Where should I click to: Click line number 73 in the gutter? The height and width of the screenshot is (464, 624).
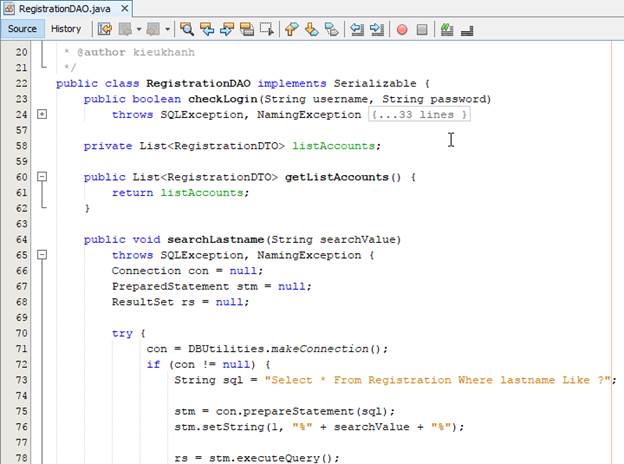click(21, 380)
